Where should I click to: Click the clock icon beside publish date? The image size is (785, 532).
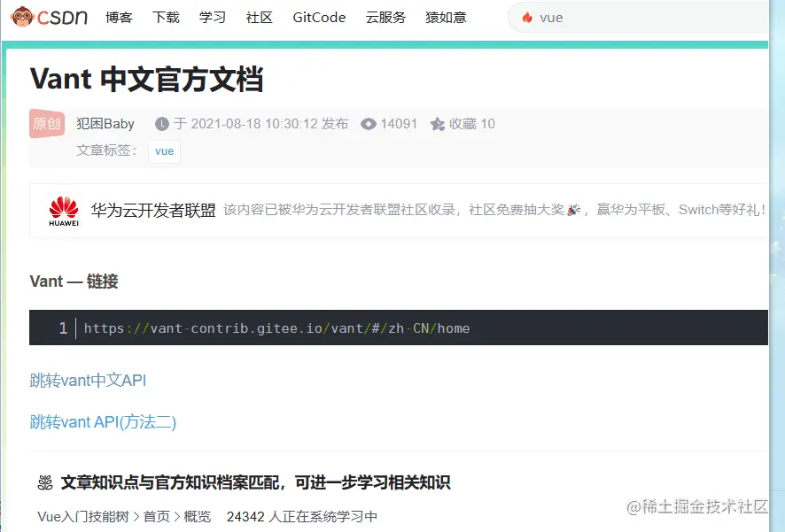[x=162, y=124]
